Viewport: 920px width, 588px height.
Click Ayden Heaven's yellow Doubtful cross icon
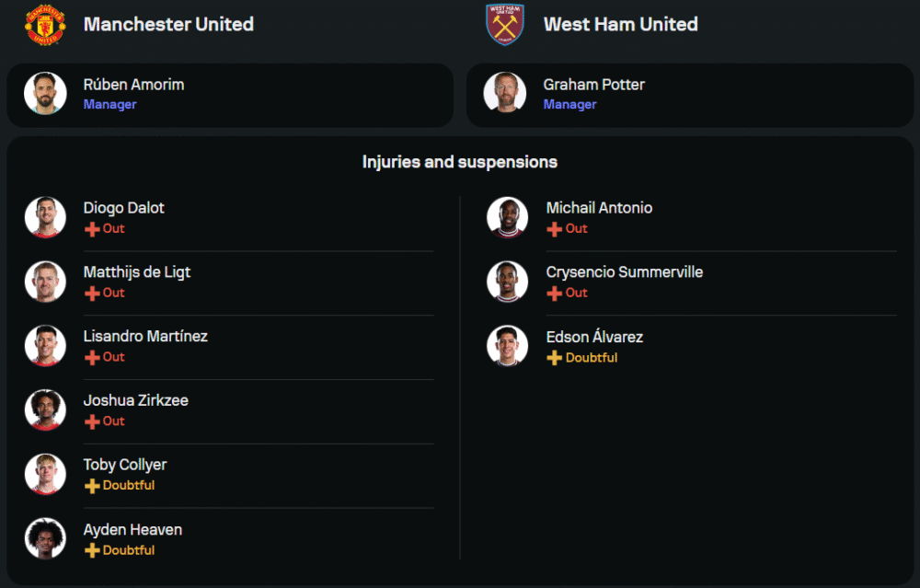click(92, 550)
